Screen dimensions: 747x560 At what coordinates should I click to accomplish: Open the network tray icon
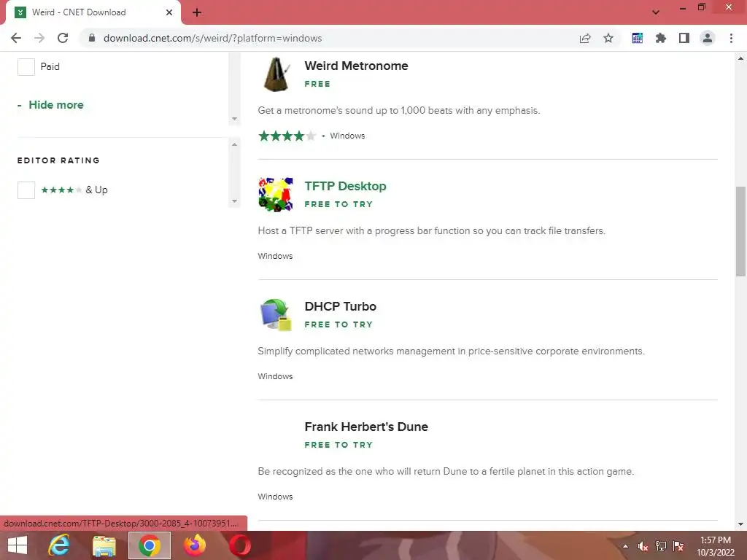[x=661, y=546]
